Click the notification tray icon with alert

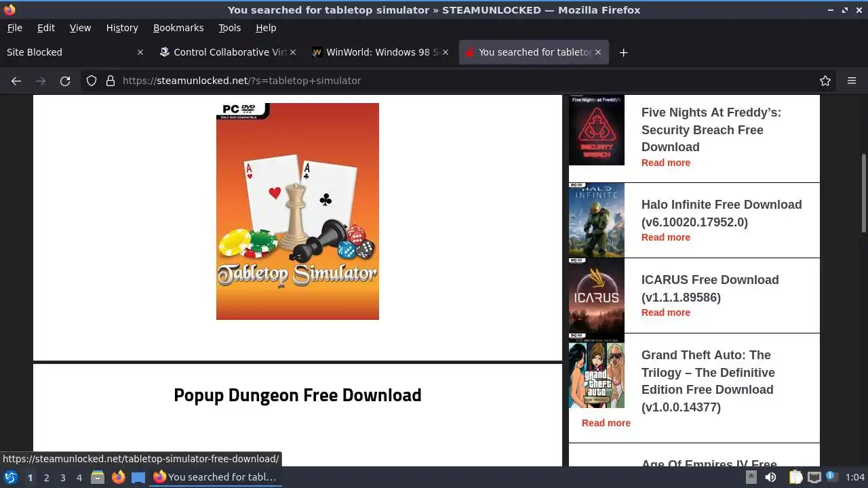point(832,477)
